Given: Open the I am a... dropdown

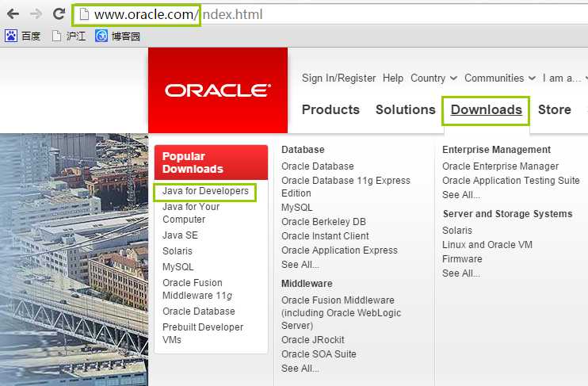Looking at the screenshot, I should click(565, 78).
